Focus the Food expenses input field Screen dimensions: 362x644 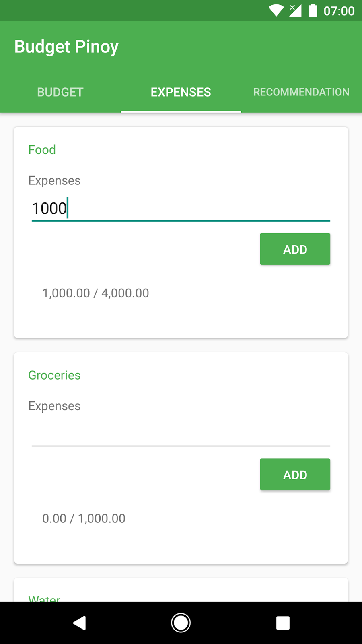[x=181, y=208]
